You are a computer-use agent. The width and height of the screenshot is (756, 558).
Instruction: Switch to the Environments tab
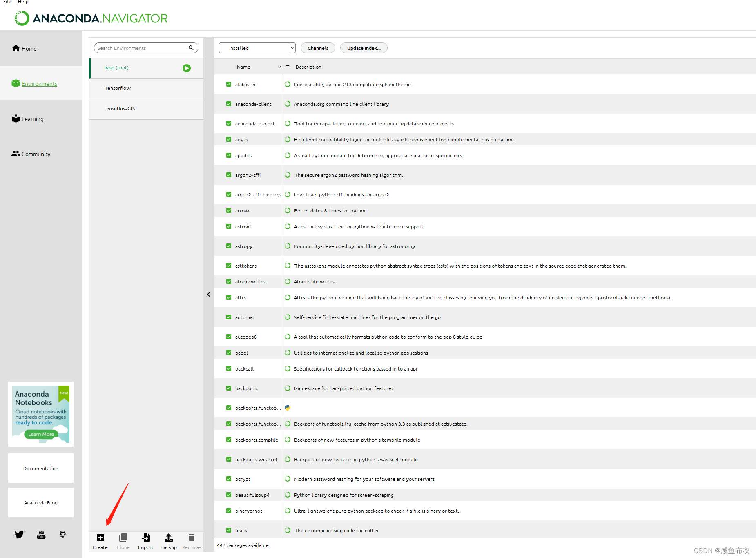(41, 83)
